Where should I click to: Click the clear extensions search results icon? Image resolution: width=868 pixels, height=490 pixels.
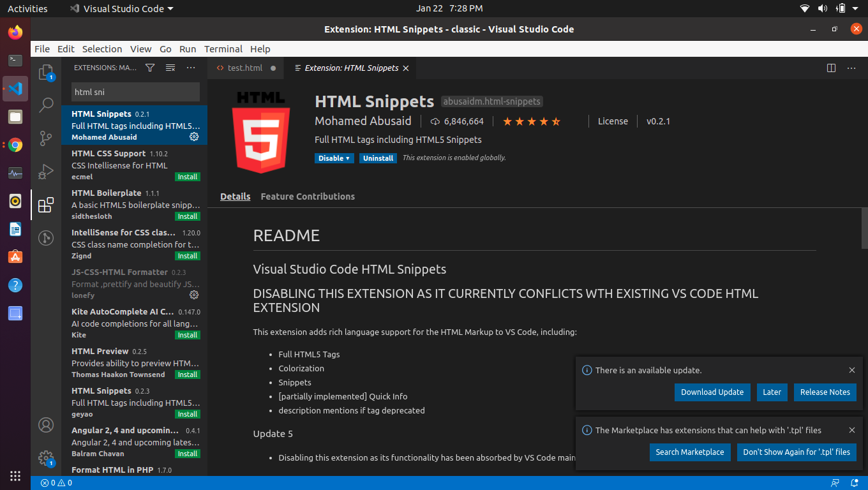(x=170, y=68)
